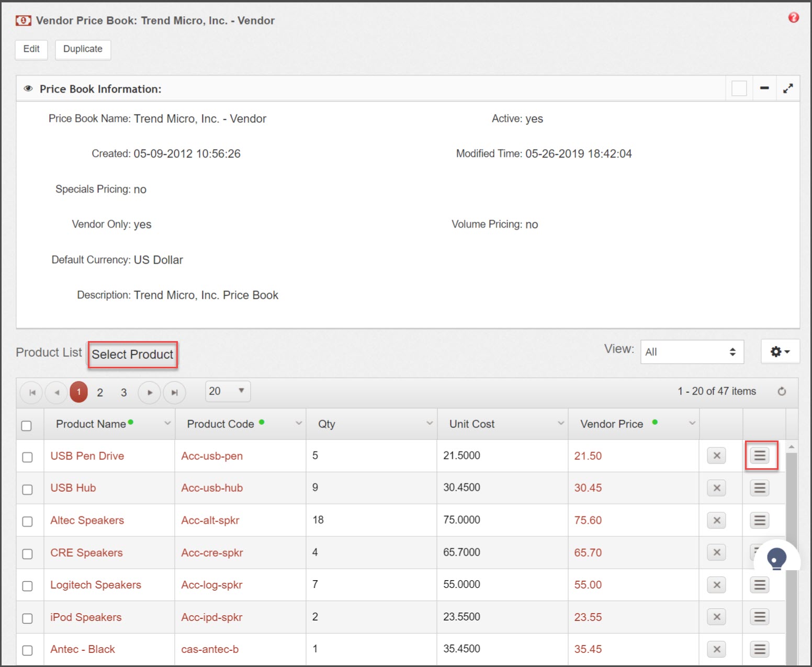
Task: Check the CRE Speakers row checkbox
Action: (27, 554)
